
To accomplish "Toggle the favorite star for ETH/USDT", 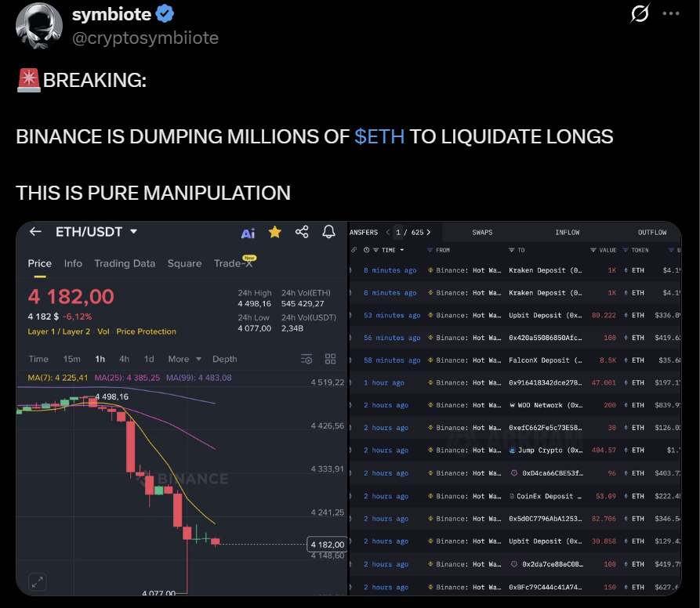I will coord(275,231).
